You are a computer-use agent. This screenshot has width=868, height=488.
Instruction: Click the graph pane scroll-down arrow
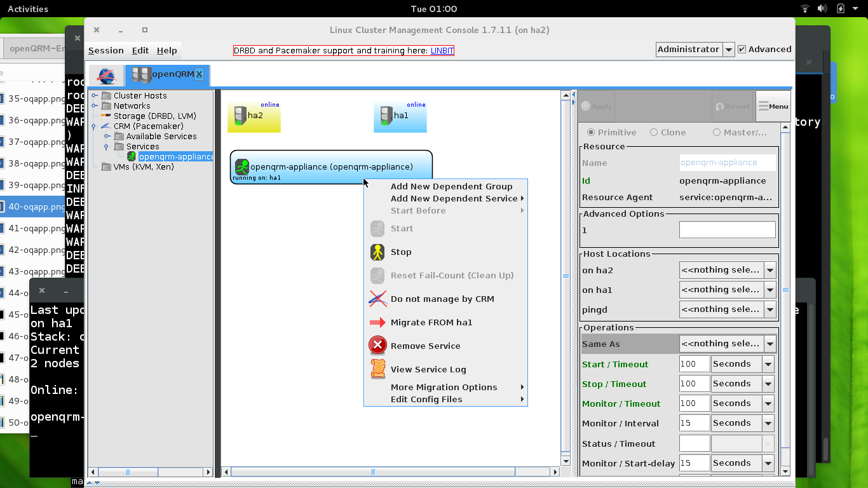tap(566, 461)
